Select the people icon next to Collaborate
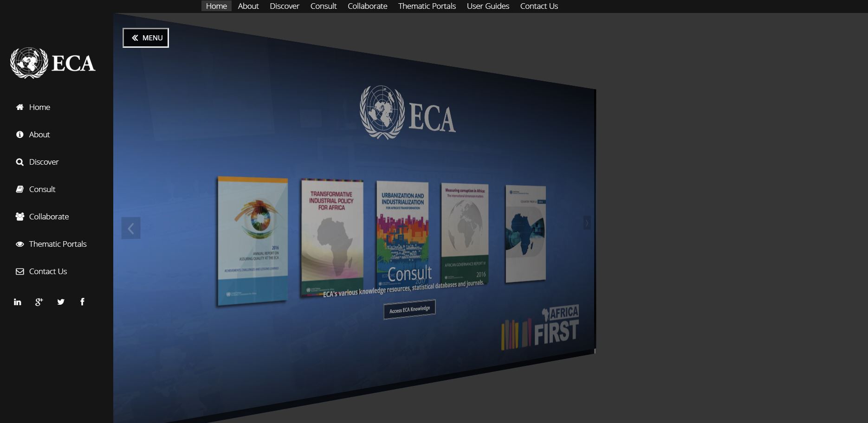 (x=19, y=217)
